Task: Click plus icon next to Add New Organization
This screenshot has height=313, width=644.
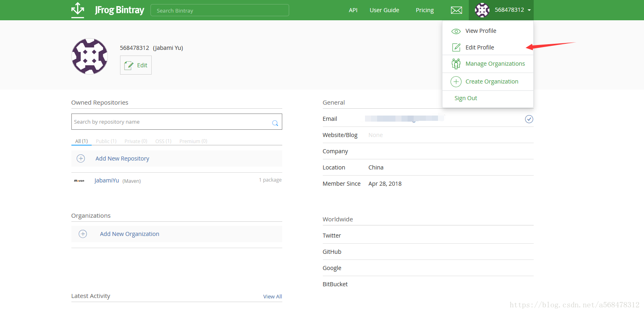Action: pos(83,234)
